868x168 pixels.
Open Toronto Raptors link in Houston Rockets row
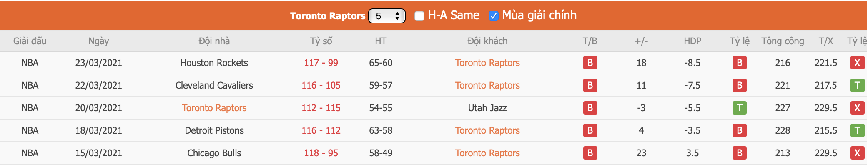click(487, 63)
